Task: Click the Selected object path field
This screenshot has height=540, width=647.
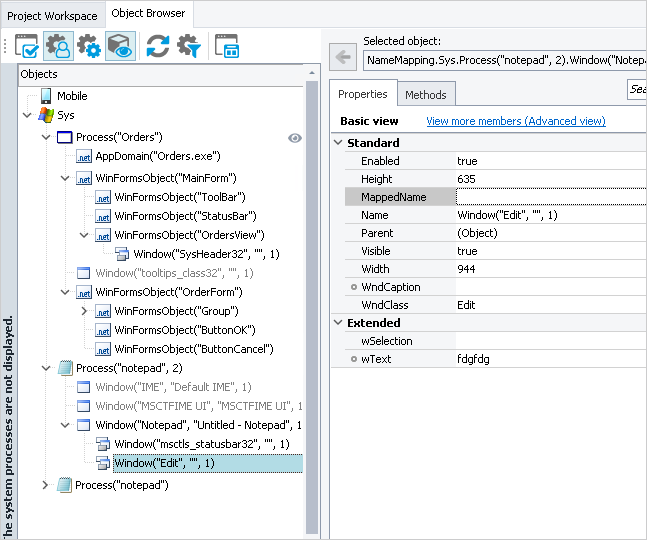Action: [x=503, y=61]
